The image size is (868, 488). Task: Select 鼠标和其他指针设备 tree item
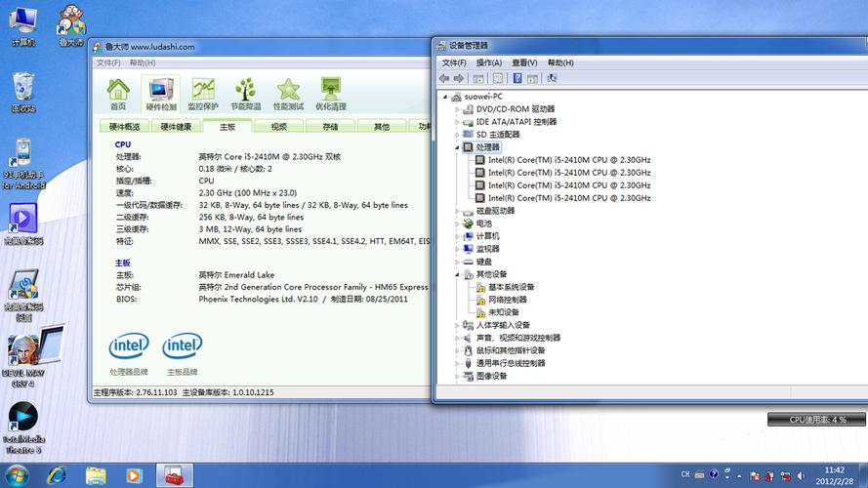511,350
